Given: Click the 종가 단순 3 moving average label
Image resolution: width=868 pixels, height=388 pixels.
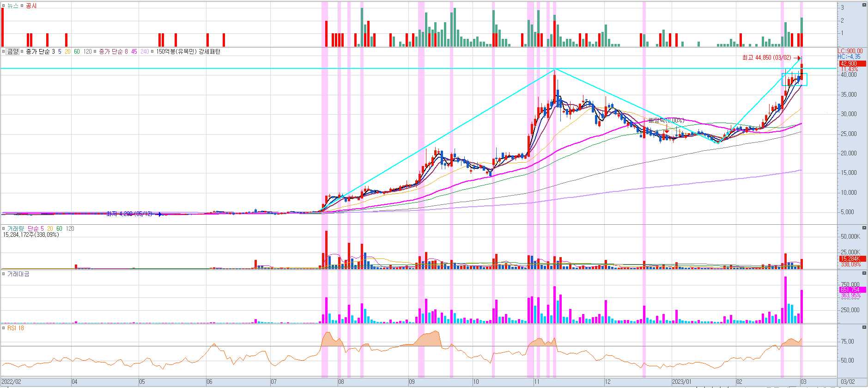Looking at the screenshot, I should pos(40,52).
